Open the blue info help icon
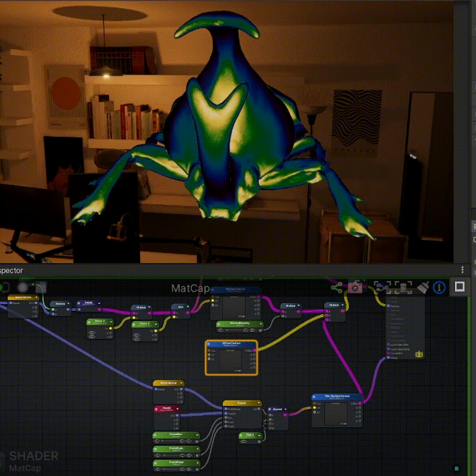The width and height of the screenshot is (476, 476). 439,287
